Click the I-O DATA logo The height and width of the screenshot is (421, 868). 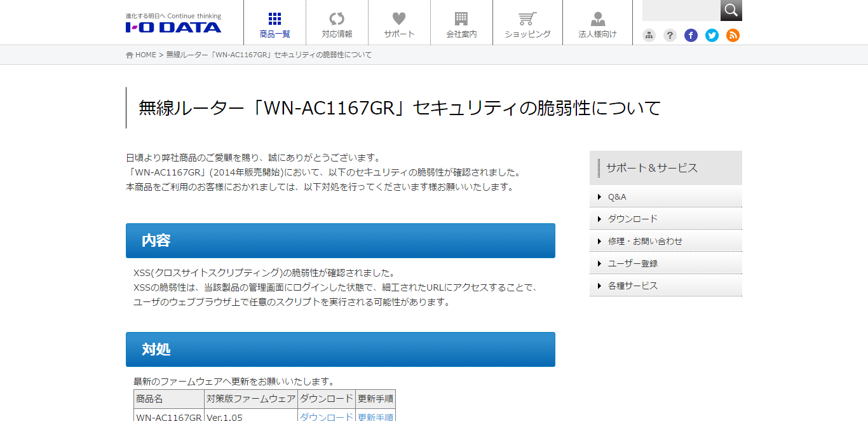(x=173, y=27)
